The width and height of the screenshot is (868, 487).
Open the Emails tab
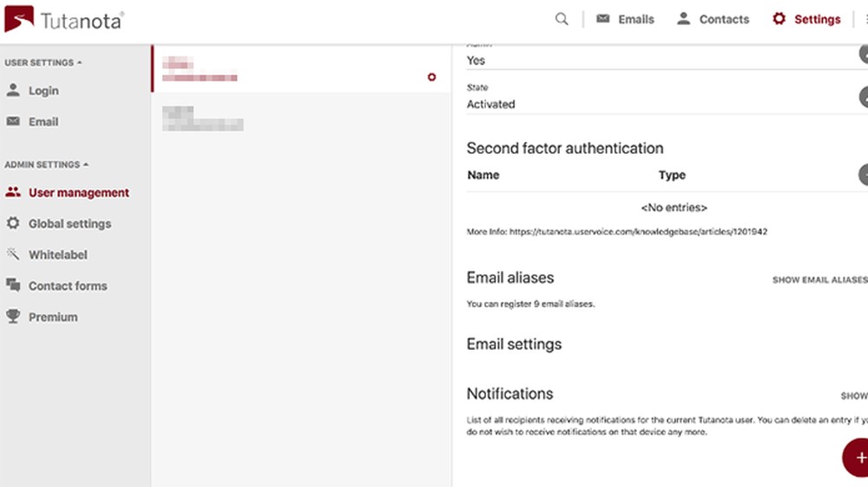coord(625,19)
